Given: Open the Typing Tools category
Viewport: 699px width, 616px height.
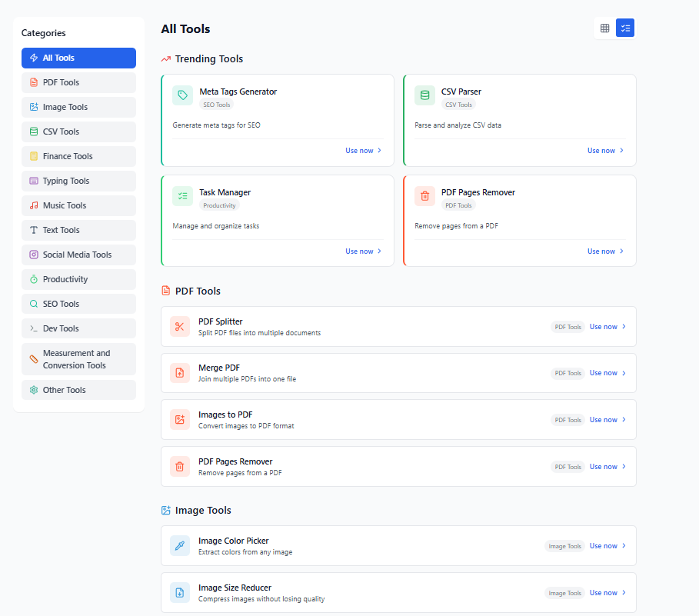Looking at the screenshot, I should coord(79,181).
